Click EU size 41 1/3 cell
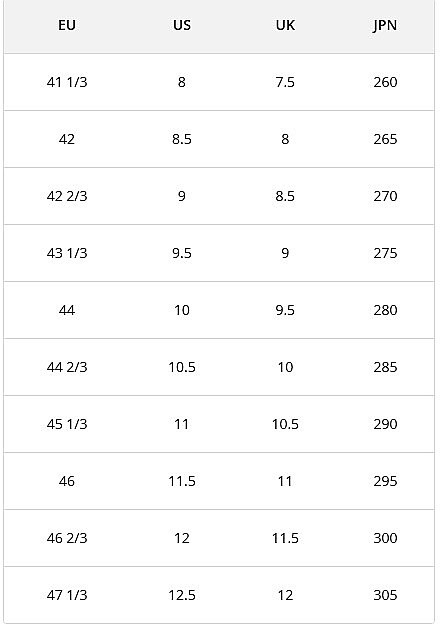This screenshot has width=441, height=630. 67,82
